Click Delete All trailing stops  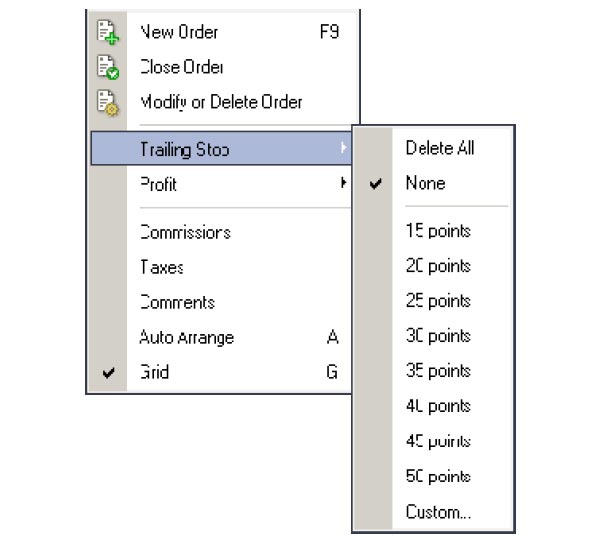coord(440,148)
